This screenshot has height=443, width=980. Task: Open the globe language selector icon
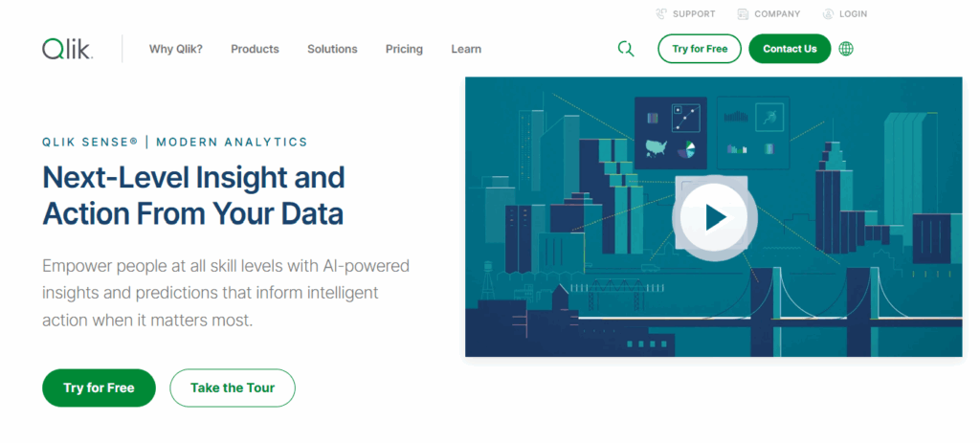[846, 49]
